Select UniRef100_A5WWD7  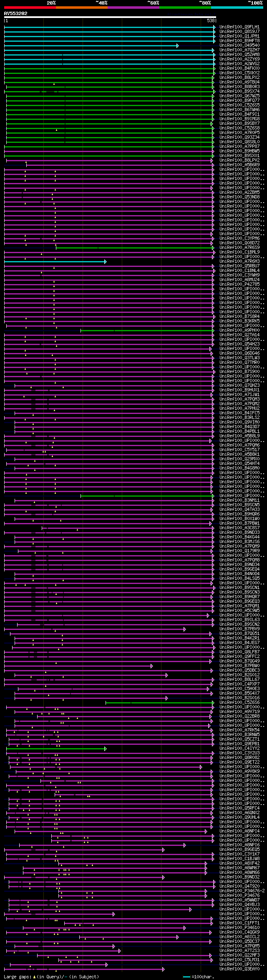pos(239,900)
